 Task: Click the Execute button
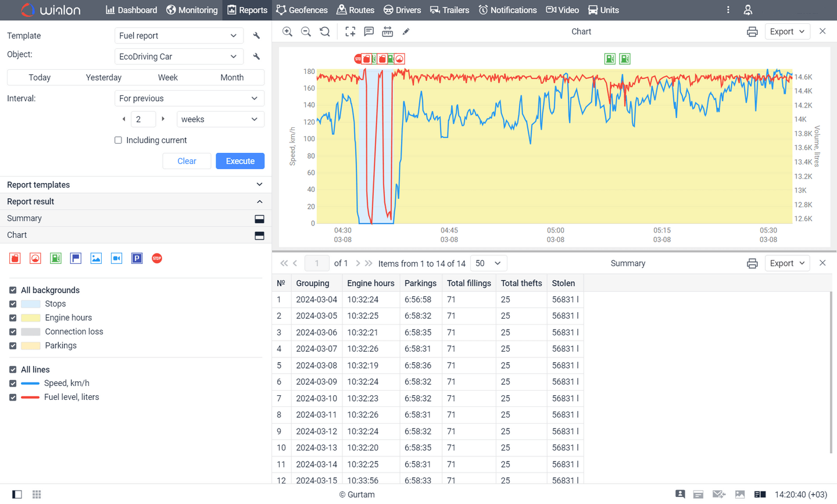pyautogui.click(x=240, y=160)
